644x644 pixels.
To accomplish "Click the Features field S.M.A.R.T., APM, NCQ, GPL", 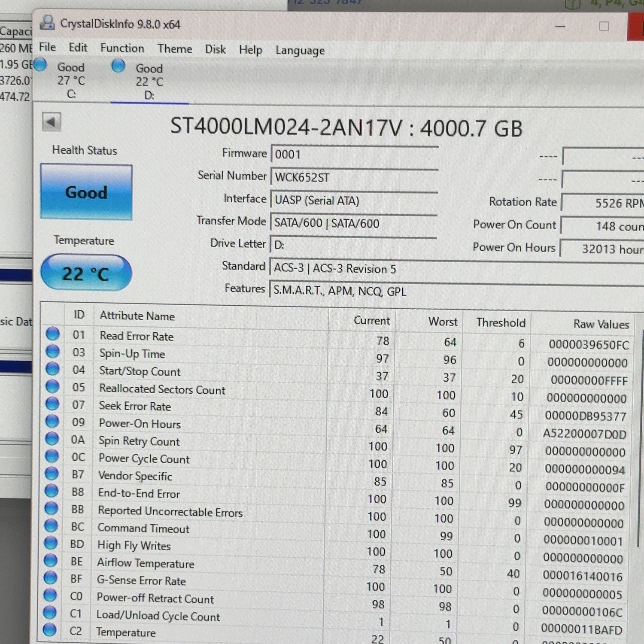I will click(x=457, y=292).
